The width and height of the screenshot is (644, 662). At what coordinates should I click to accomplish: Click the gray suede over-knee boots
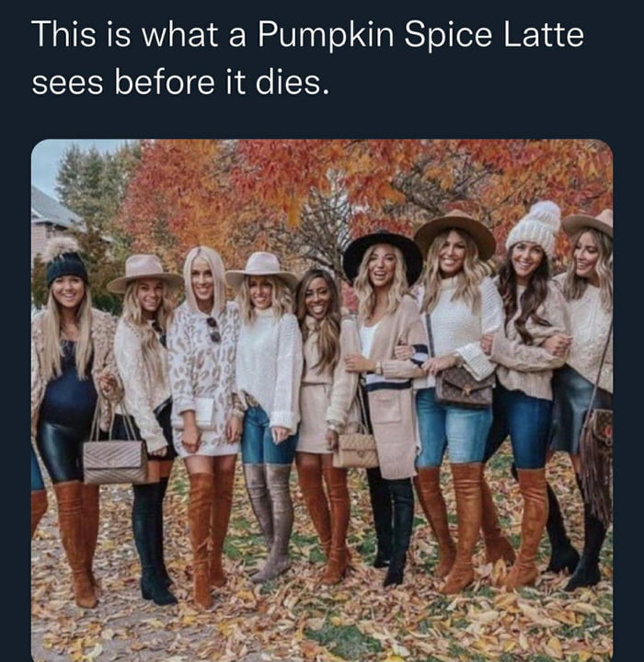[268, 515]
